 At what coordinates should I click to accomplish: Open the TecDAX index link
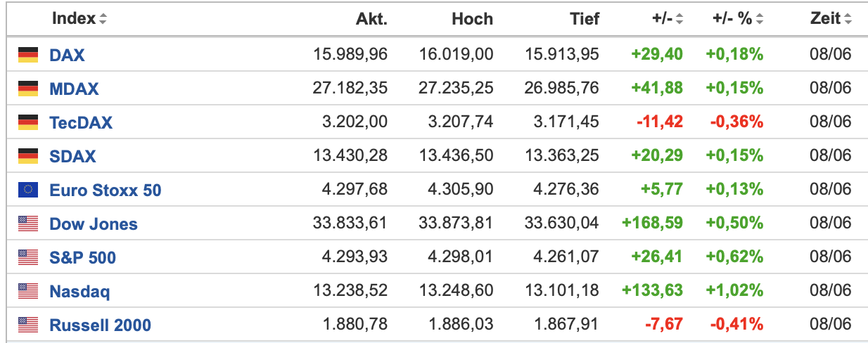pos(81,122)
